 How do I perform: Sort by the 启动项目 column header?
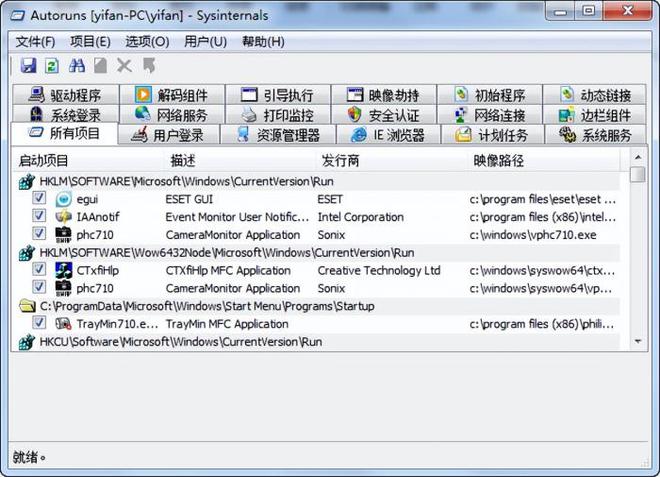[x=88, y=160]
